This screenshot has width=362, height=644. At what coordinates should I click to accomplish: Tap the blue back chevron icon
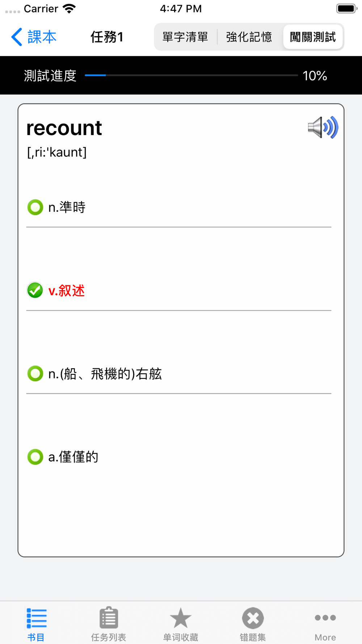click(17, 37)
